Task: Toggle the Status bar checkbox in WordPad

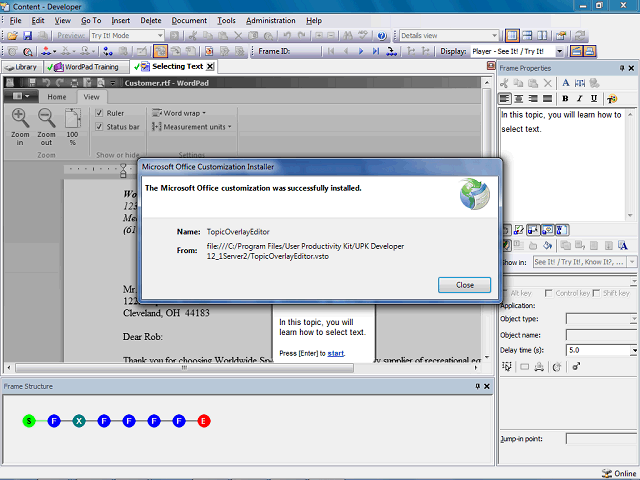Action: point(99,127)
